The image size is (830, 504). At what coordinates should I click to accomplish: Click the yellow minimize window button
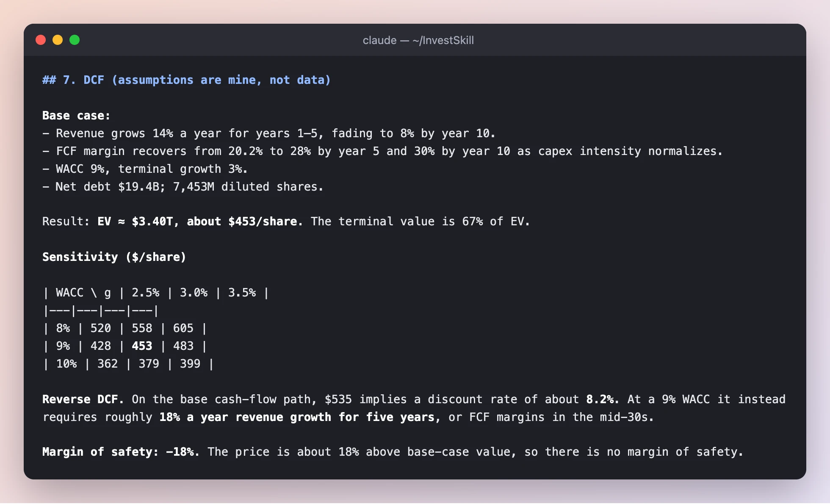click(x=58, y=40)
